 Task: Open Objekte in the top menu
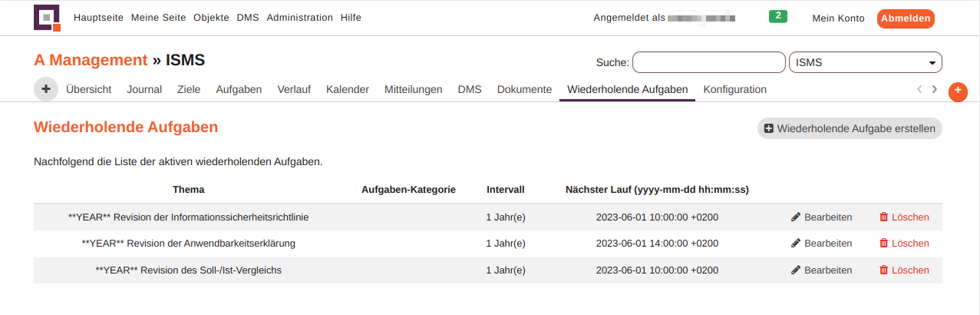coord(211,18)
